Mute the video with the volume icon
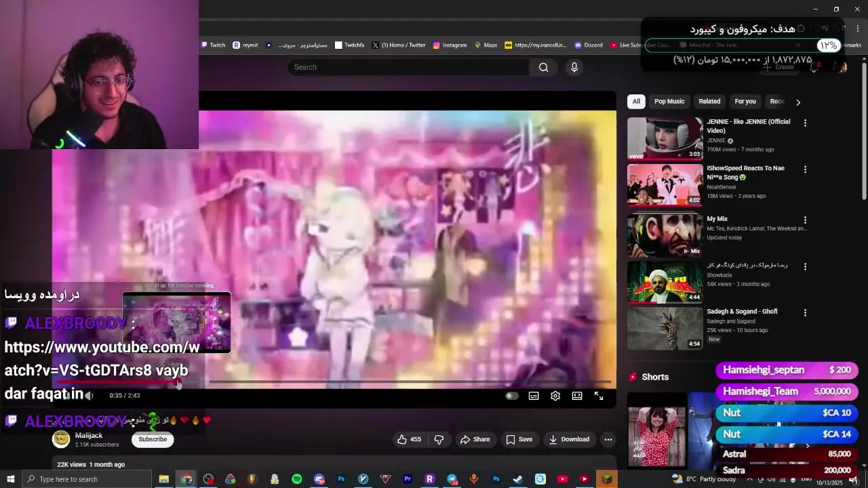Screen dimensions: 868x488 pos(89,395)
